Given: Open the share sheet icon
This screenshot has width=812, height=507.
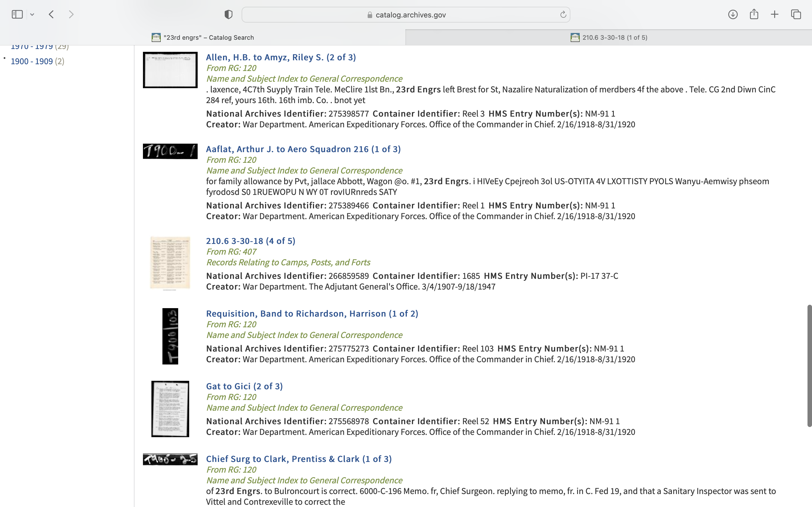Looking at the screenshot, I should tap(754, 14).
